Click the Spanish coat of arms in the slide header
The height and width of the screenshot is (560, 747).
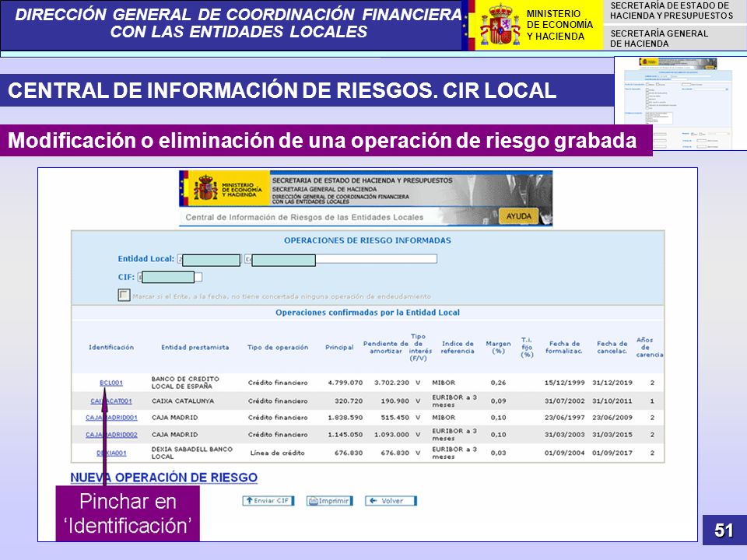tap(500, 25)
